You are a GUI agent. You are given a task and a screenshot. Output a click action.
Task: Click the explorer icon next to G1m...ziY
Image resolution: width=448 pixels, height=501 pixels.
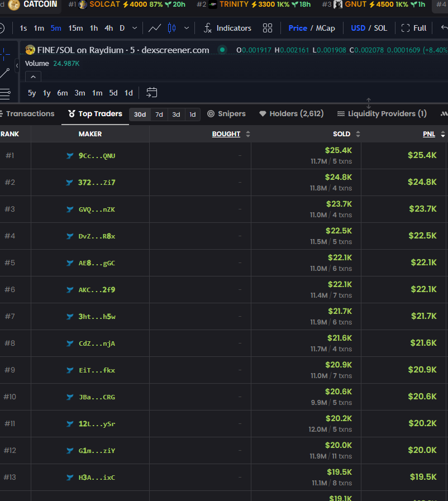coord(70,451)
